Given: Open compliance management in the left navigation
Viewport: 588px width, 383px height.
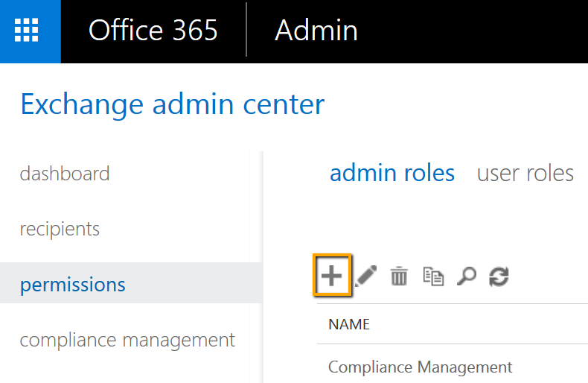Looking at the screenshot, I should (127, 341).
